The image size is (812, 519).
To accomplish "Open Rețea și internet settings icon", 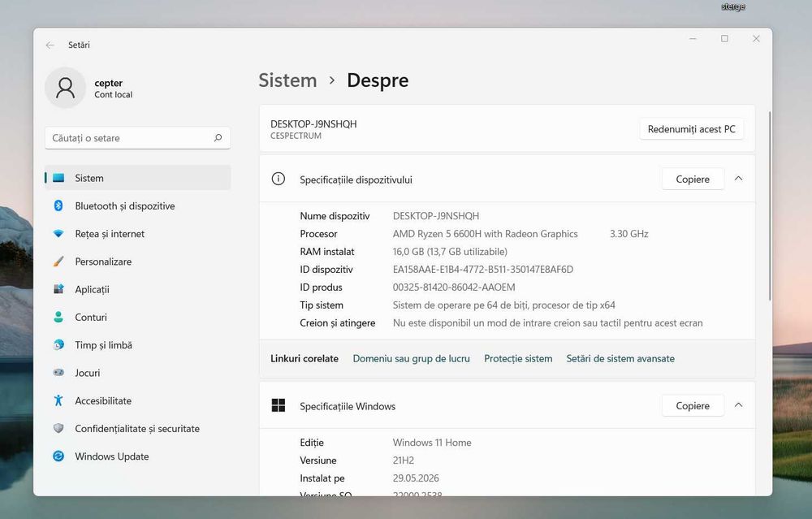I will click(58, 234).
